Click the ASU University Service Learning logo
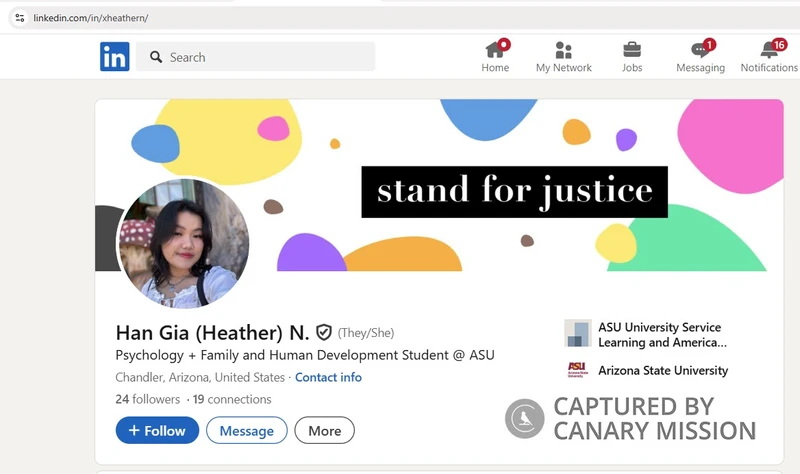Viewport: 800px width, 474px height. click(x=578, y=334)
